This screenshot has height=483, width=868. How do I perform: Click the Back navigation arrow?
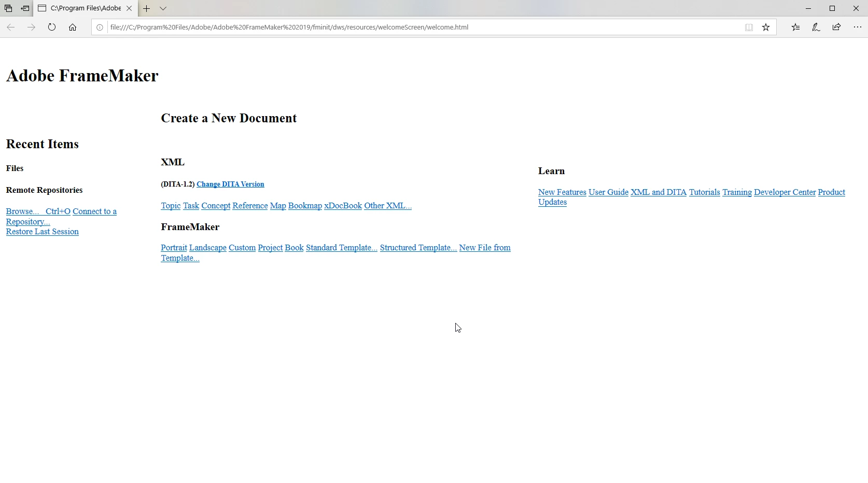10,27
